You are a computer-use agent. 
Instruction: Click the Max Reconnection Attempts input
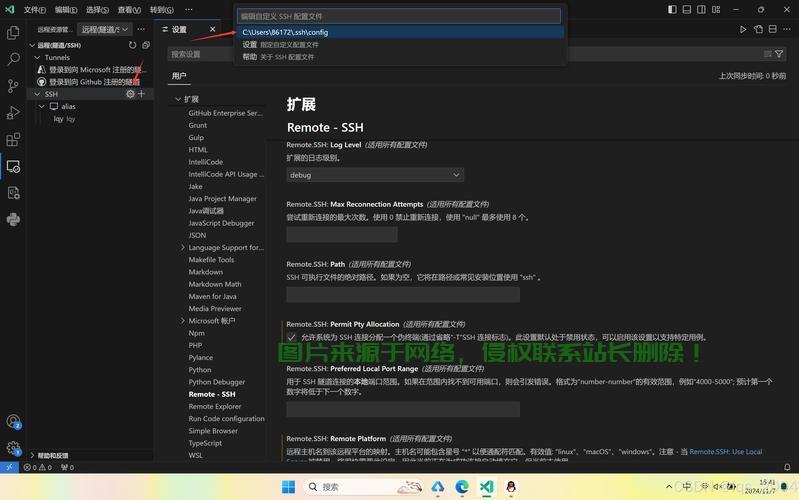click(x=342, y=234)
